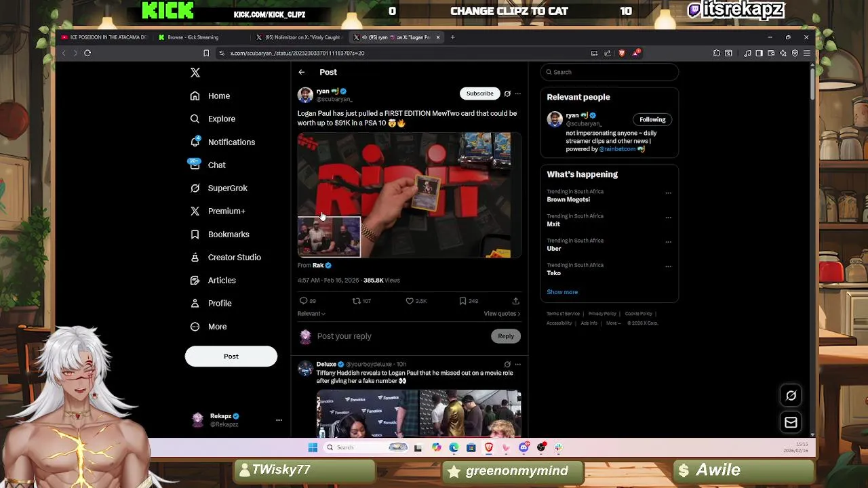Click Show more under What's happening
The image size is (868, 488).
(562, 292)
